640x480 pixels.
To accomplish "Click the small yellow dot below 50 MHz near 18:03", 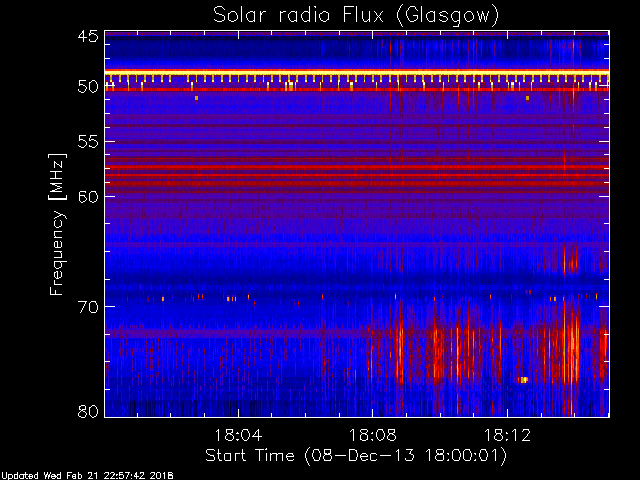I will click(x=196, y=98).
